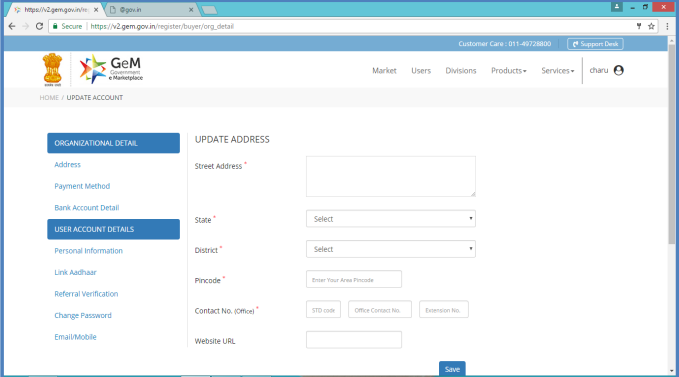Select ORGANIZATIONAL DETAIL sidebar header
This screenshot has height=377, width=679.
(113, 143)
